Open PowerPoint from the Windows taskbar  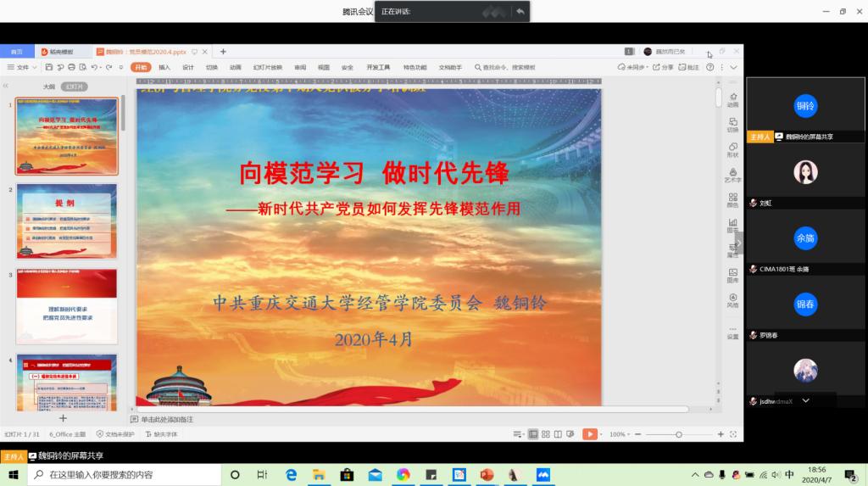pos(487,475)
